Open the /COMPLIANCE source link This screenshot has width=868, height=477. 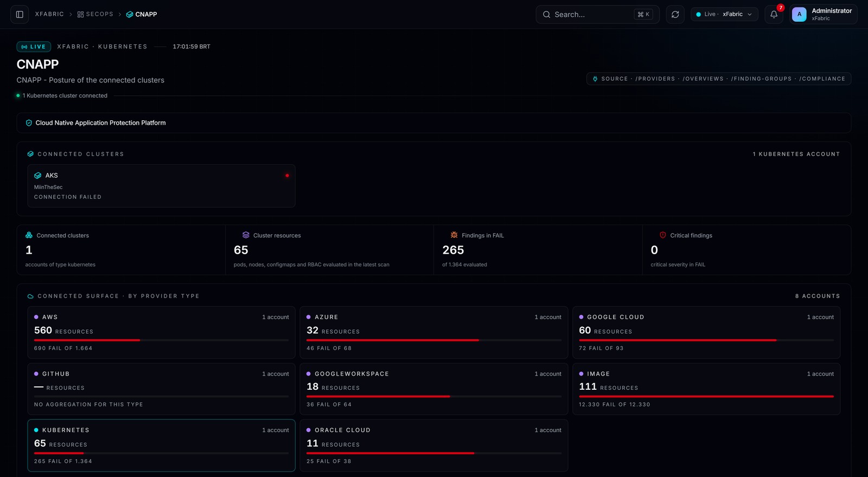coord(822,79)
